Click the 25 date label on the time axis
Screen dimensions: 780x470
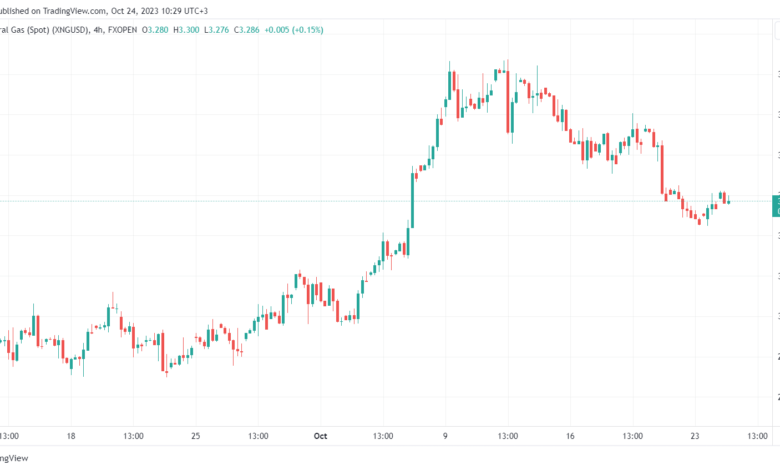[x=195, y=436]
